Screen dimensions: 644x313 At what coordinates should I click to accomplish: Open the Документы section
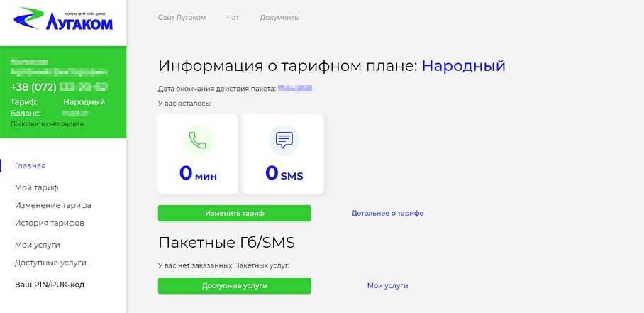tap(279, 18)
